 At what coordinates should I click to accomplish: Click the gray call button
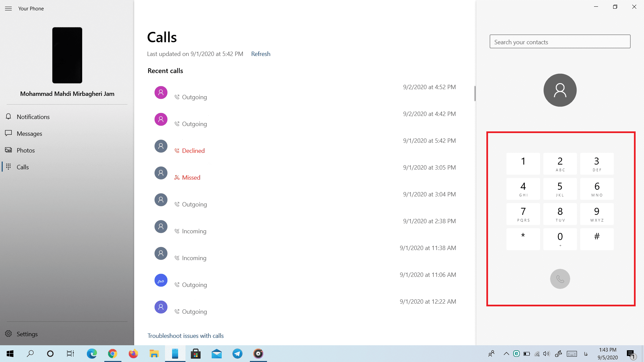[x=560, y=279]
